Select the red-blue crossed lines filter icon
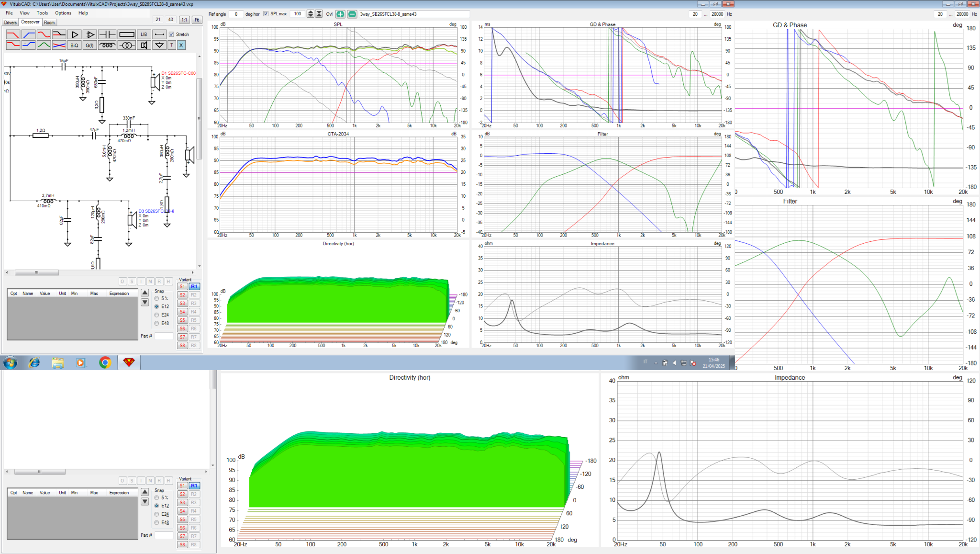The height and width of the screenshot is (554, 980). 59,45
